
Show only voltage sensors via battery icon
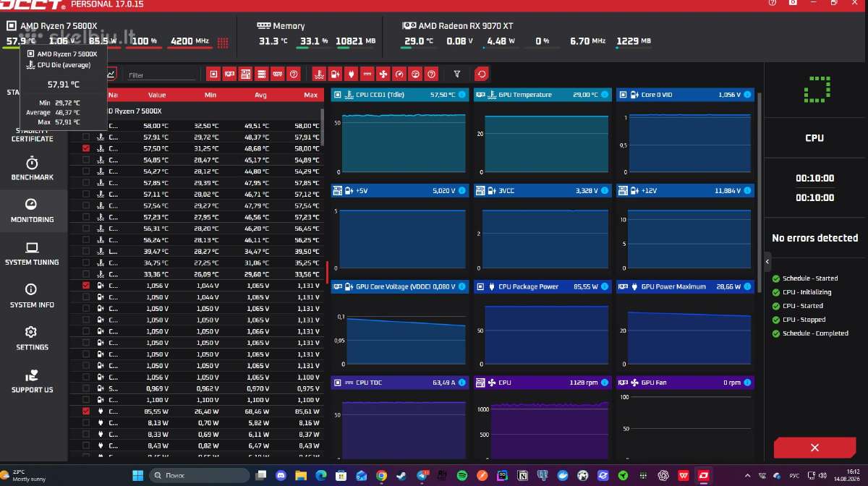[335, 74]
